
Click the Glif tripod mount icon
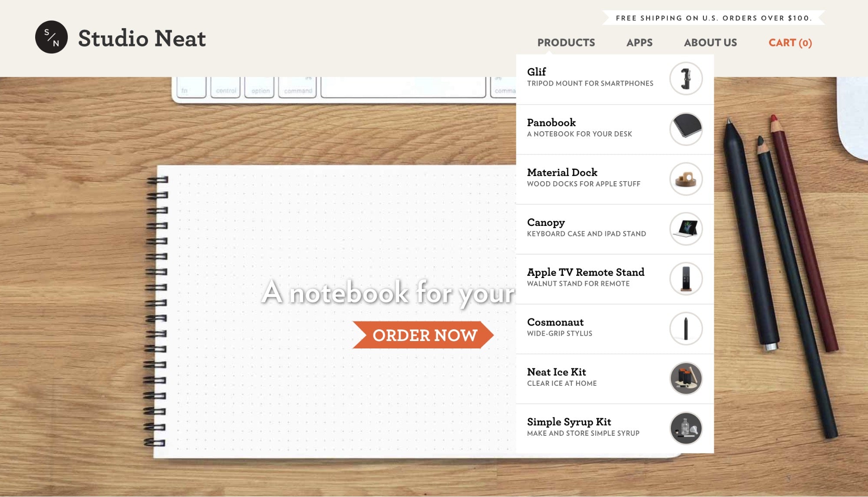[x=685, y=78]
